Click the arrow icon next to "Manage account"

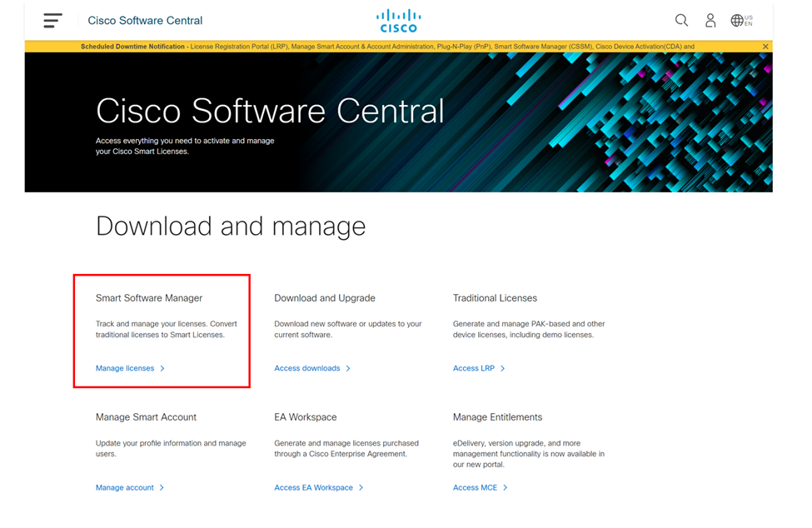(162, 488)
